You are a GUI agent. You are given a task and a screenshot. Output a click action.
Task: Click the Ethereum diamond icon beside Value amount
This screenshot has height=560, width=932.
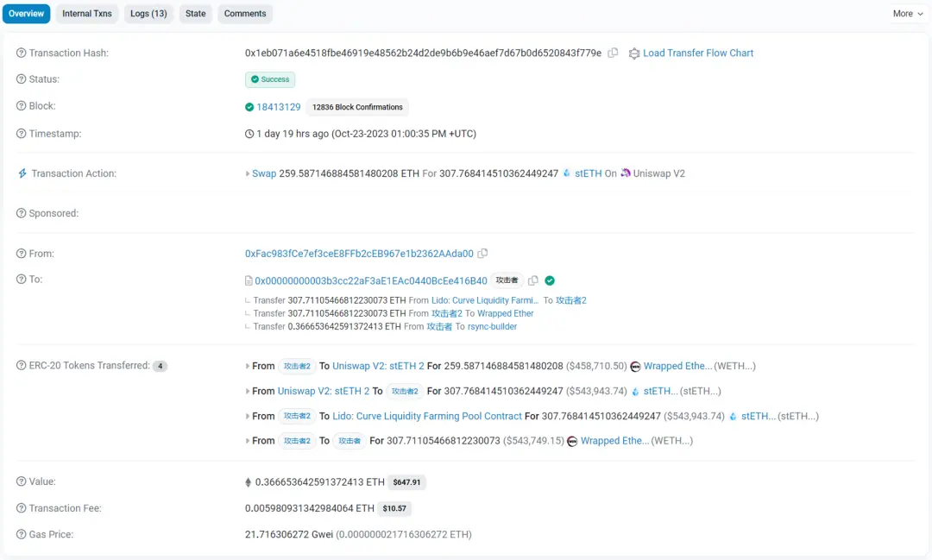(249, 482)
